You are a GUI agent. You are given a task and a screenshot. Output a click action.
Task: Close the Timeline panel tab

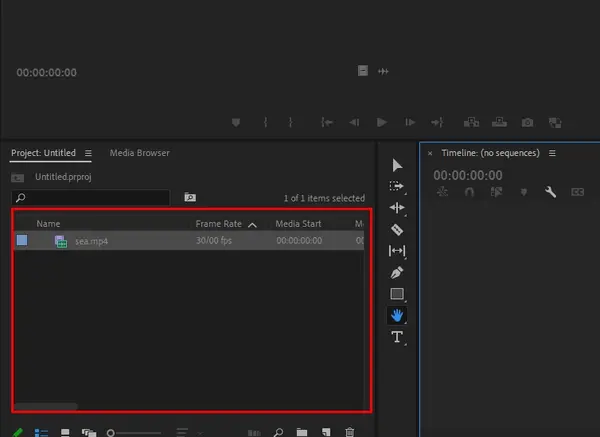[x=430, y=153]
